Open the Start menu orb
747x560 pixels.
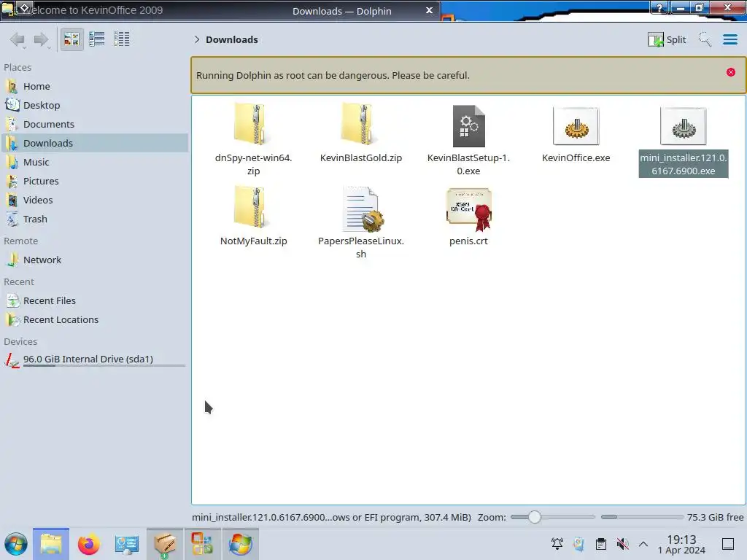(16, 544)
